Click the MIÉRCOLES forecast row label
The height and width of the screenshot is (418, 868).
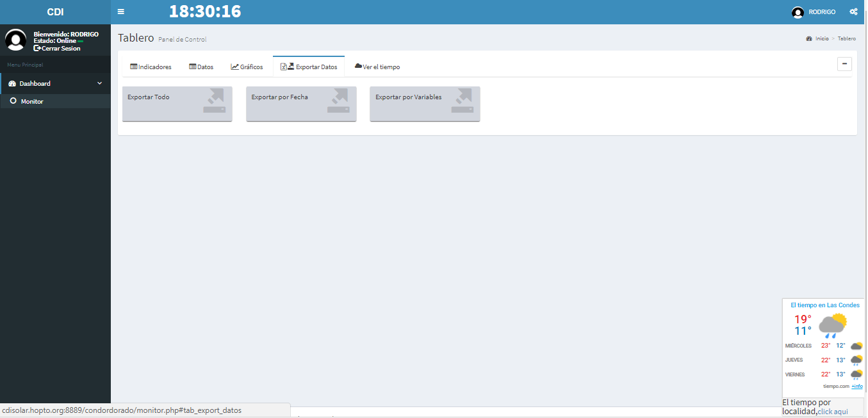798,346
